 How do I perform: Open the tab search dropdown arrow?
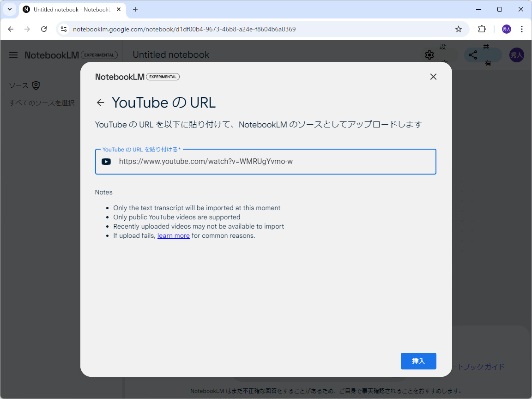10,9
